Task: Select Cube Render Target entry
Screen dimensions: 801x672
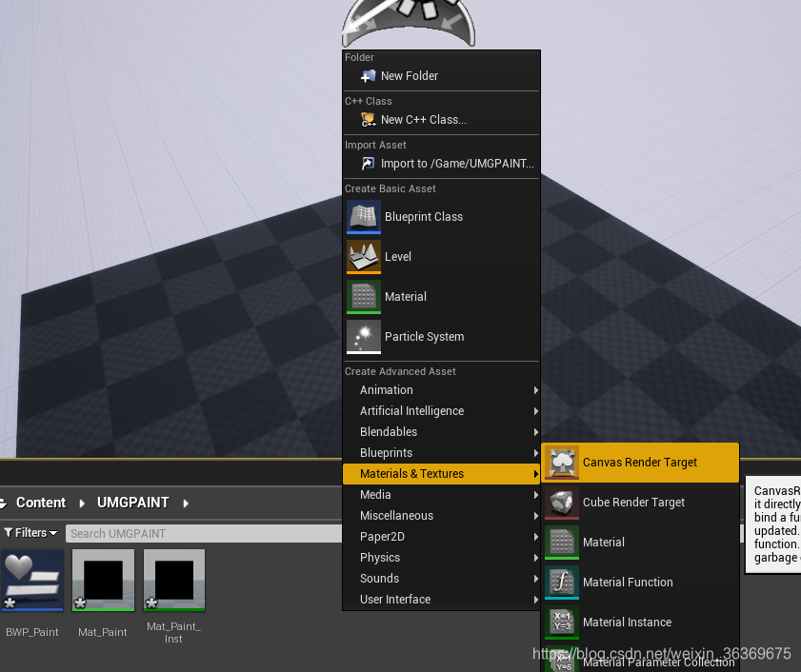Action: pos(640,503)
